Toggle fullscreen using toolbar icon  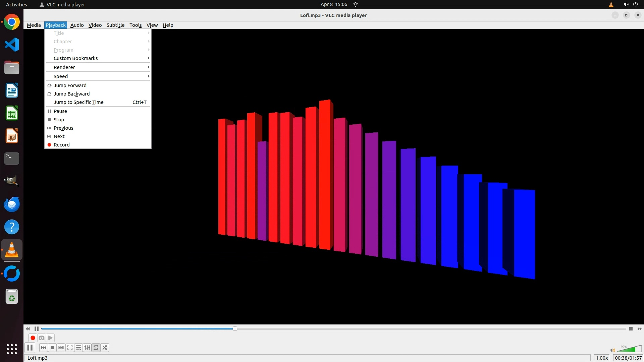click(x=70, y=348)
